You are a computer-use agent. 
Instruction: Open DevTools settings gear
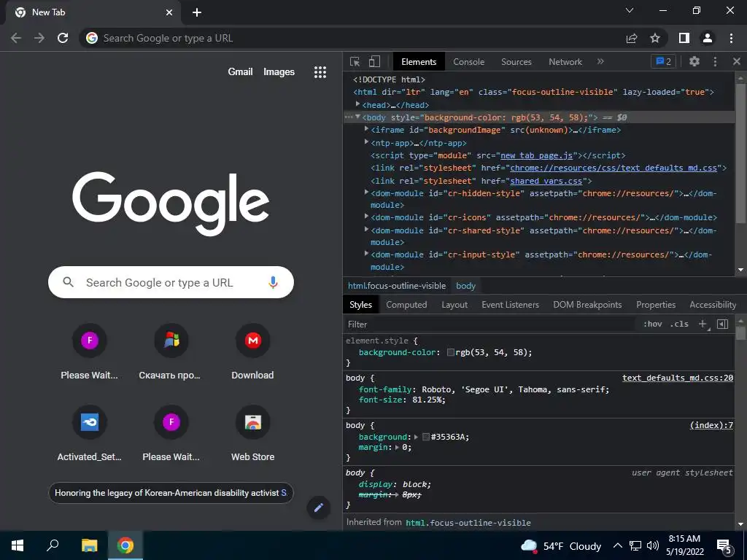coord(694,61)
